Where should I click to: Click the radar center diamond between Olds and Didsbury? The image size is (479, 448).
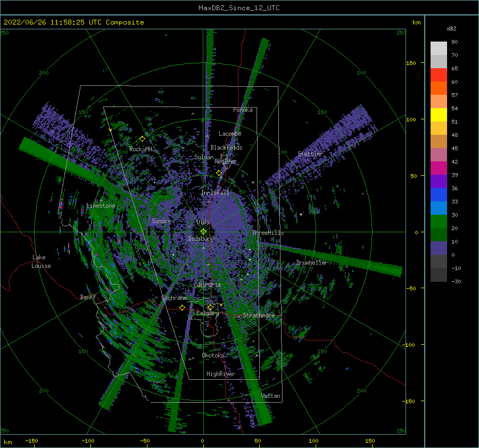(203, 232)
